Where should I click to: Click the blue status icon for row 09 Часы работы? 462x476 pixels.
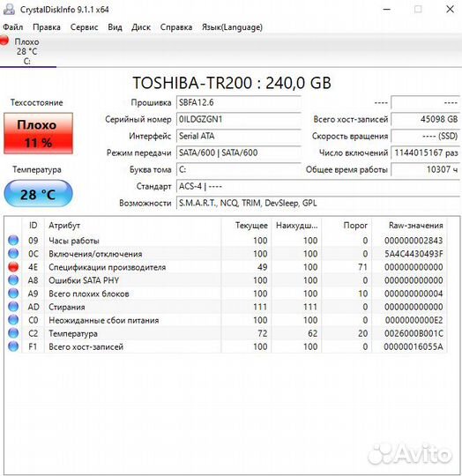pos(13,240)
